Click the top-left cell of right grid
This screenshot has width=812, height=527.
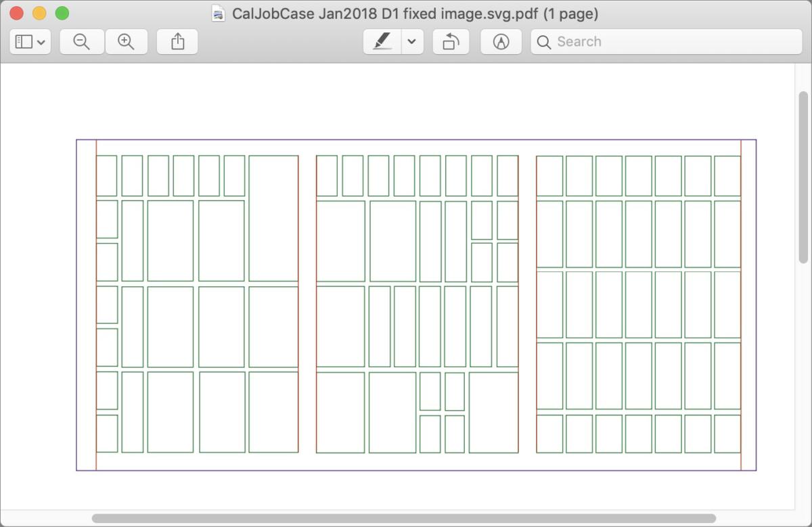[x=549, y=176]
